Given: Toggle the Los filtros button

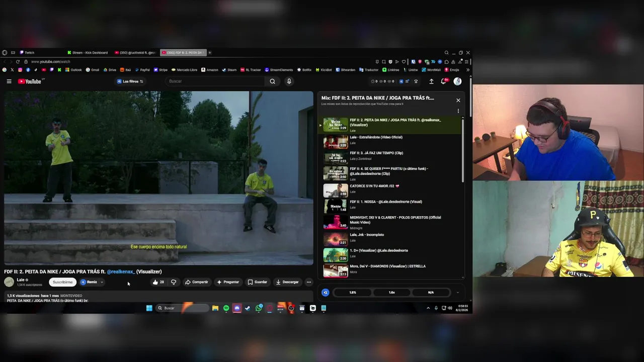Looking at the screenshot, I should 130,81.
